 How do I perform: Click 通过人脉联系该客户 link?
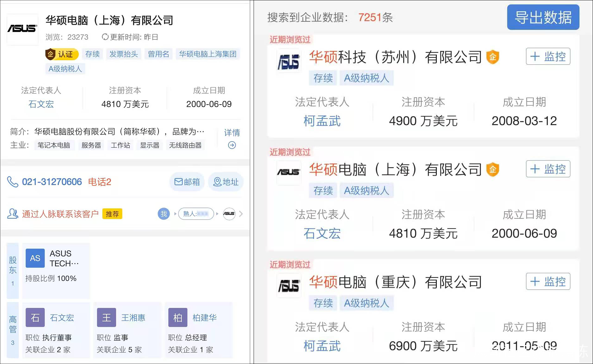pos(60,214)
